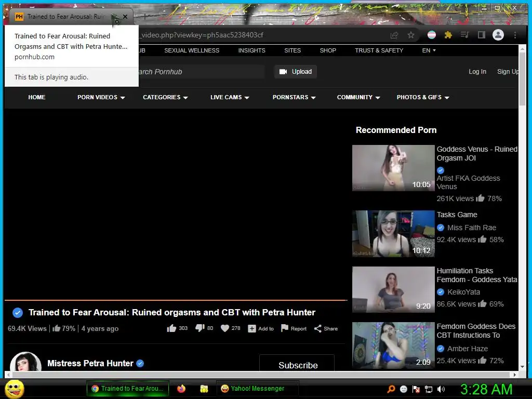Viewport: 532px width, 399px height.
Task: Open the 10:05 recommended video thumbnail
Action: [393, 168]
